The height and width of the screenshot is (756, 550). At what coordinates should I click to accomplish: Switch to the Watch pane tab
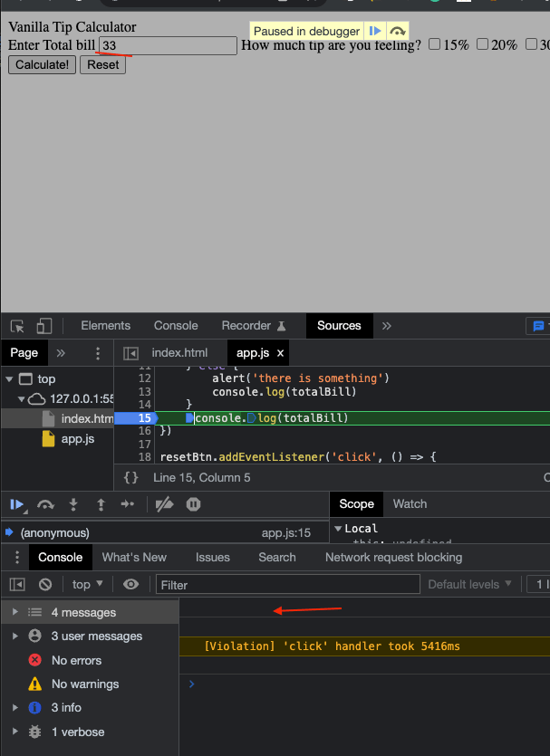(x=410, y=504)
